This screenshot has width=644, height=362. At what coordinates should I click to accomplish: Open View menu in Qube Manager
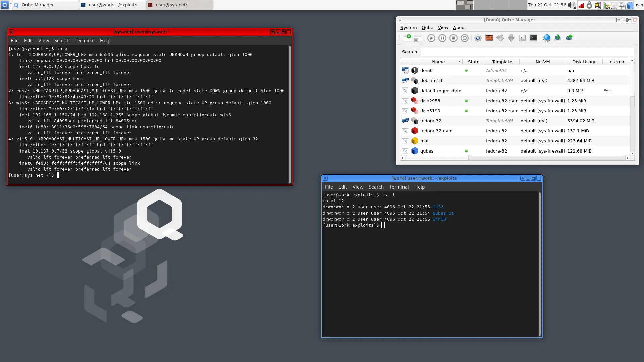point(443,28)
